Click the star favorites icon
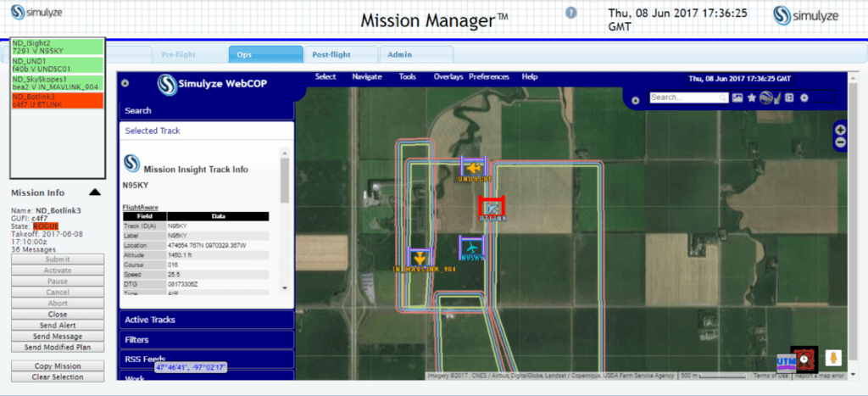Viewport: 868px width, 396px height. 751,98
